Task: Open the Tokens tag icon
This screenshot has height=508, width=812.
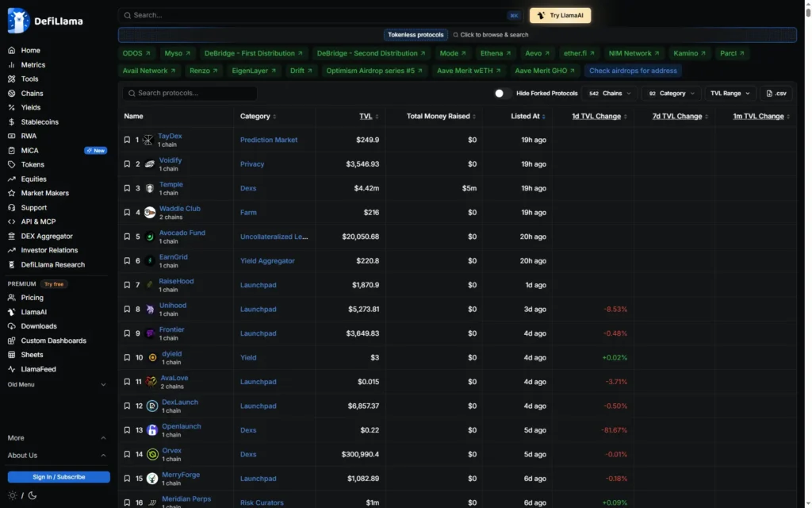Action: [11, 164]
